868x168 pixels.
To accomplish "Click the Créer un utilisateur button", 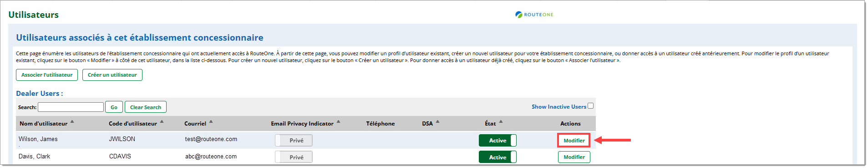I will (112, 75).
